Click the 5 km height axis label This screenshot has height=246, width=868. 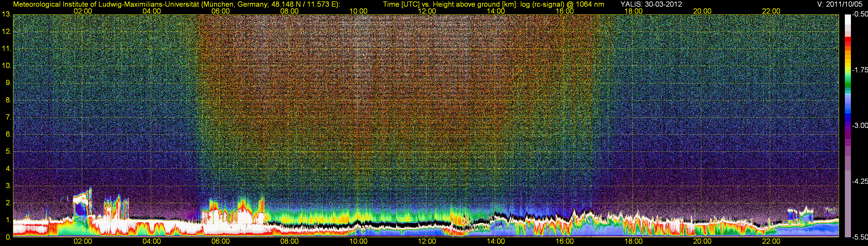point(8,152)
